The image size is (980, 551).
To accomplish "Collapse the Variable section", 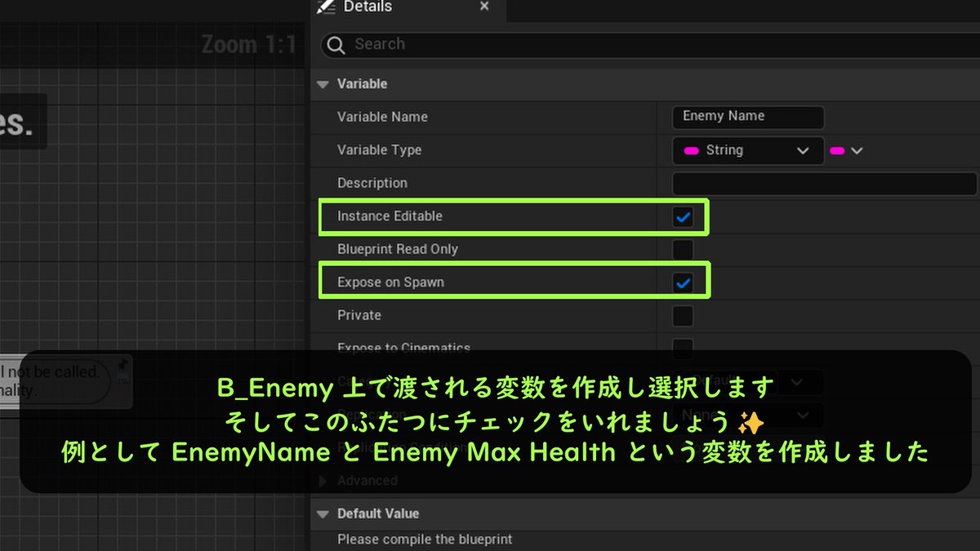I will [x=323, y=83].
